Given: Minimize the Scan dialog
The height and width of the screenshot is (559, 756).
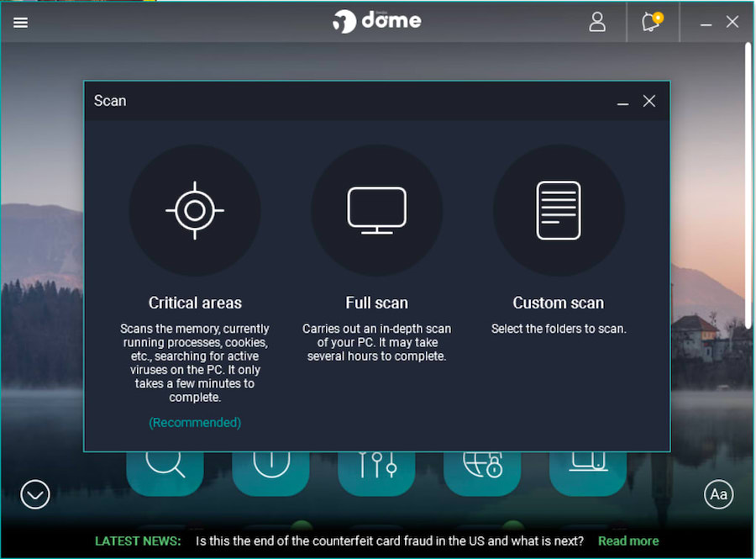Looking at the screenshot, I should point(623,103).
